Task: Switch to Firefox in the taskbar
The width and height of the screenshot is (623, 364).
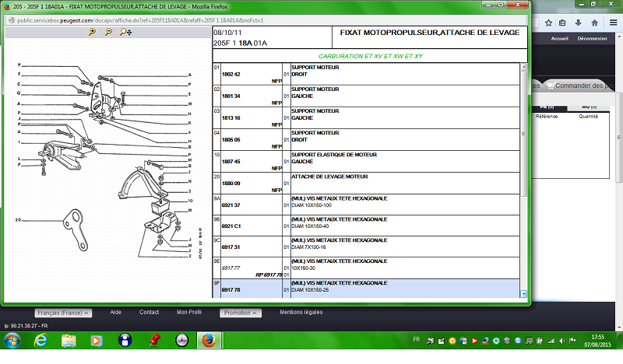Action: [209, 341]
